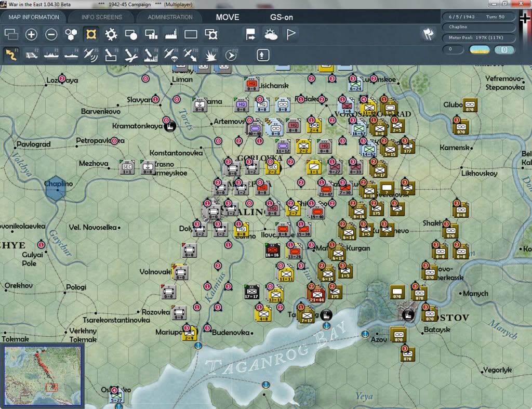
Task: Open the MAP INFORMATION tab
Action: pos(34,17)
